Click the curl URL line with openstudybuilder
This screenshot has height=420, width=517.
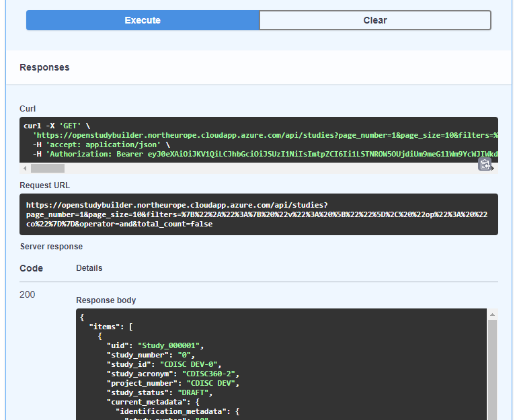[265, 135]
